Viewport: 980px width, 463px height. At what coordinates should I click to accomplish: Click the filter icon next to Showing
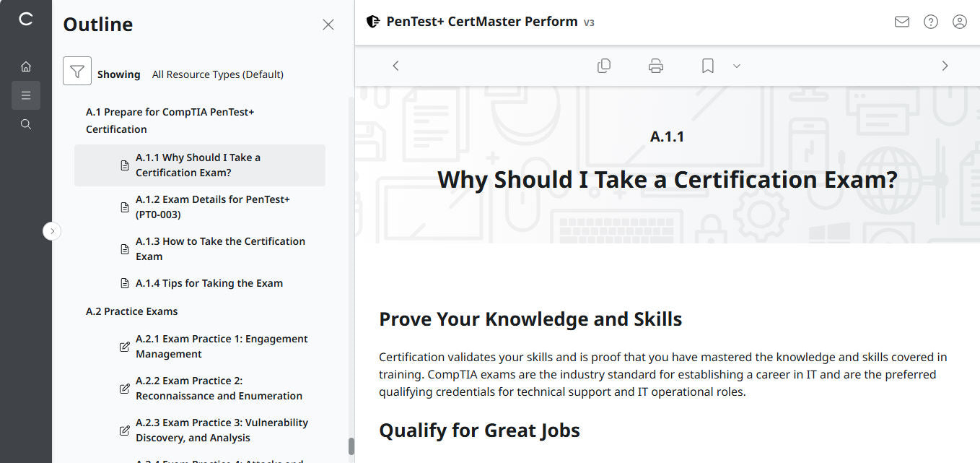click(x=77, y=71)
